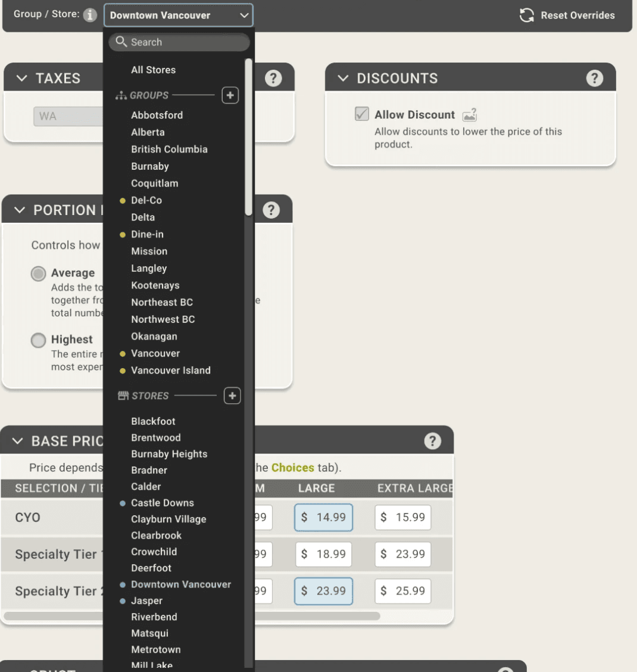The height and width of the screenshot is (672, 637).
Task: Pick the Mission group
Action: [149, 251]
